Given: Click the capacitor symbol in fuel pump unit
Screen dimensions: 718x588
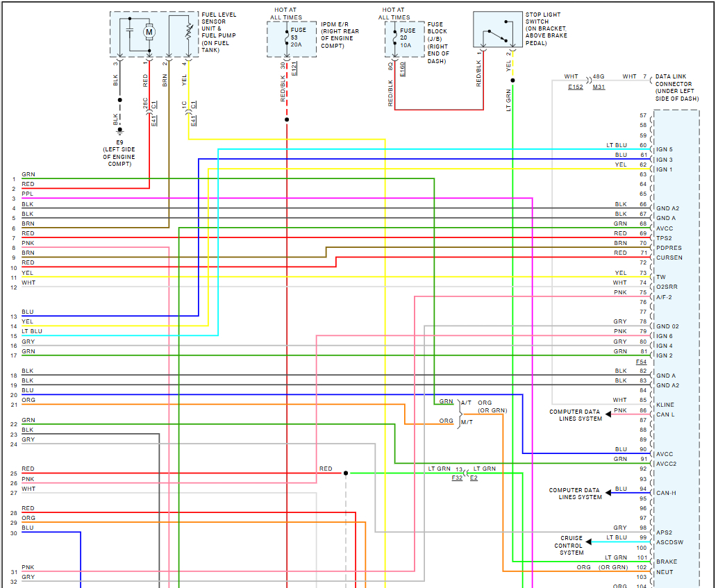Looking at the screenshot, I should pyautogui.click(x=130, y=31).
